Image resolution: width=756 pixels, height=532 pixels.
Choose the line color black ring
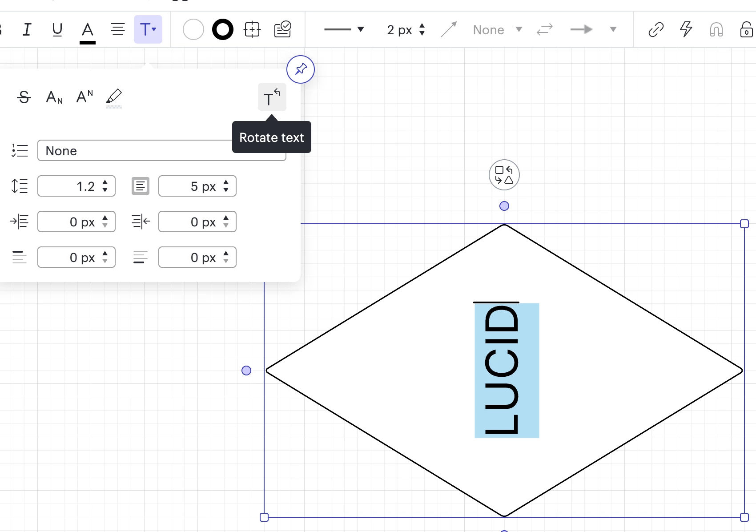(223, 30)
